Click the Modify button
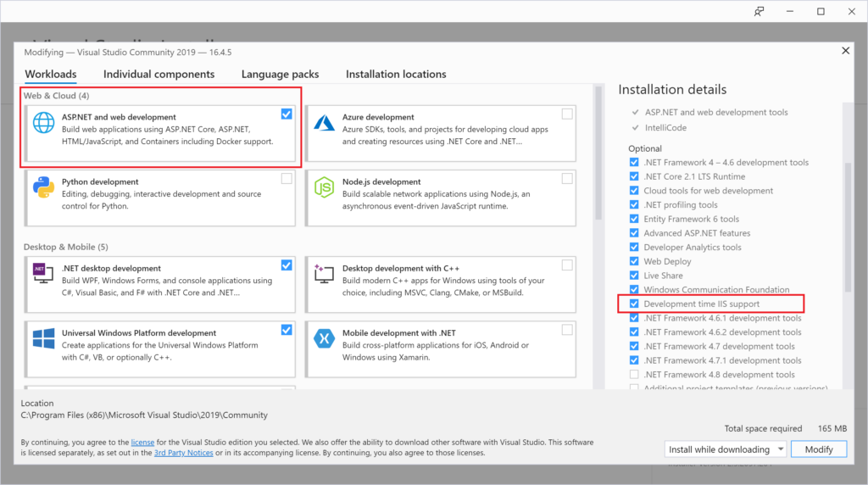Screen dimensions: 868x485 point(819,449)
